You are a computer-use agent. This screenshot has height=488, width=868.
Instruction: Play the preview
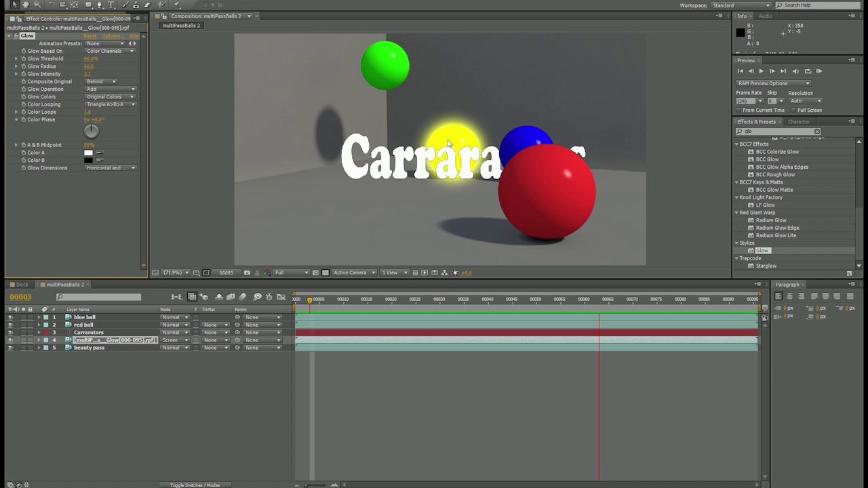point(761,71)
